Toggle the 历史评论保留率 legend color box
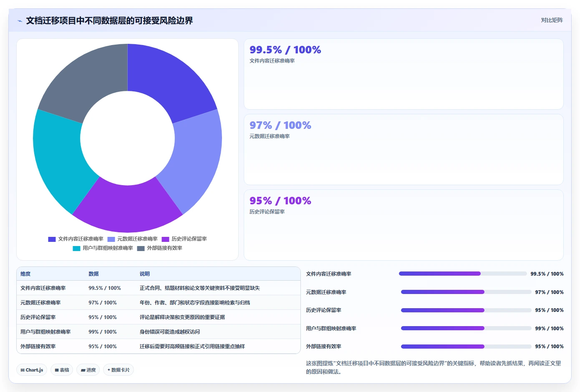The image size is (580, 392). click(165, 239)
